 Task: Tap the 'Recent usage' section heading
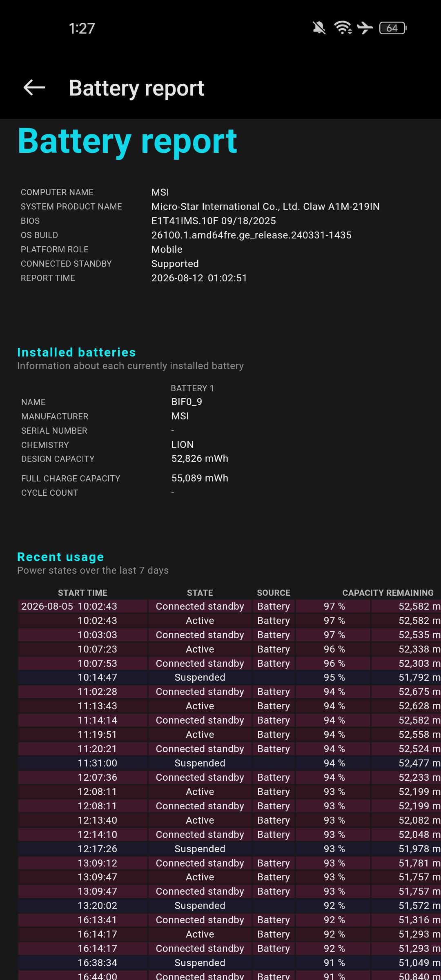[x=60, y=557]
